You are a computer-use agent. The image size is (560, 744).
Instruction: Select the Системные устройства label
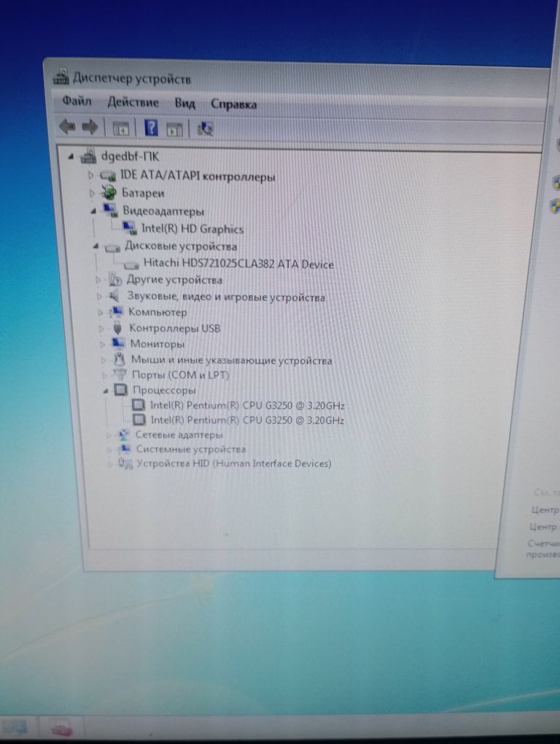click(x=190, y=449)
